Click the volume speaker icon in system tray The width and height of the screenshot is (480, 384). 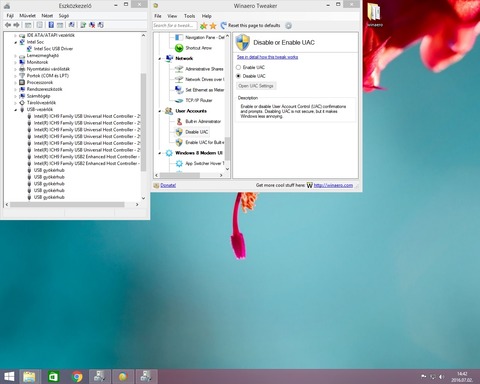pyautogui.click(x=442, y=377)
